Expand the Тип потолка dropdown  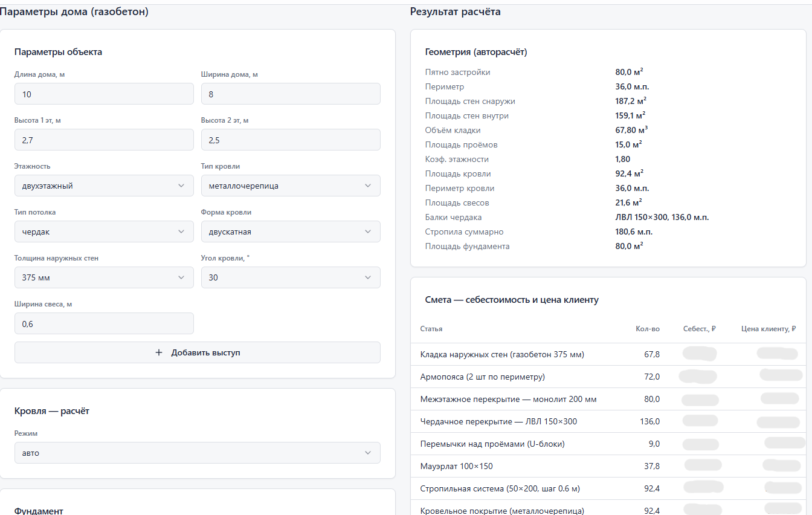[x=104, y=232]
